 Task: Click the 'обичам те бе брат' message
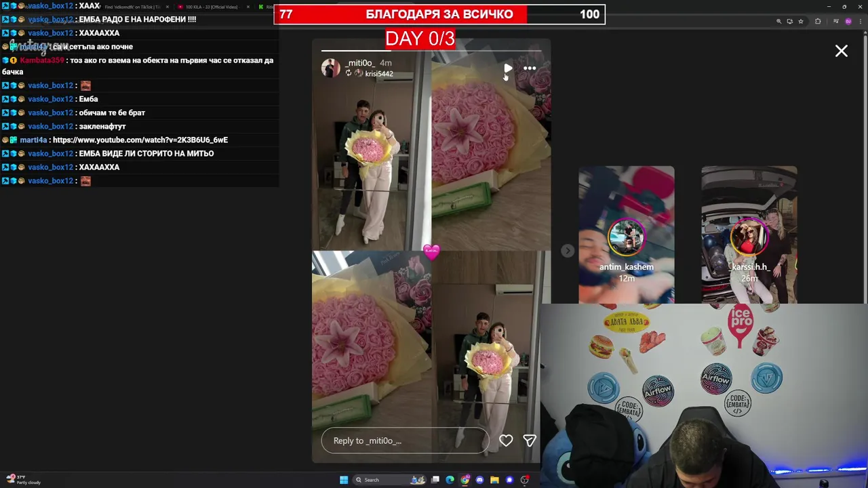point(112,113)
